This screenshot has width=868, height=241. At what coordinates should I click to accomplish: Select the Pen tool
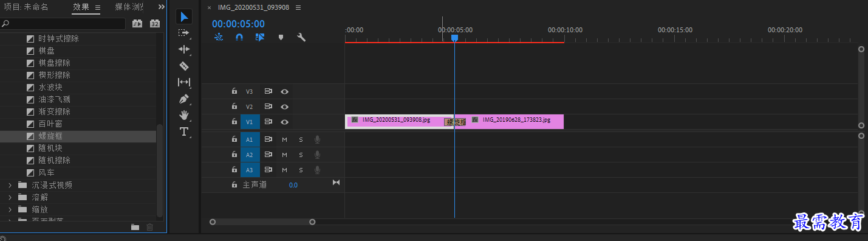pos(184,99)
